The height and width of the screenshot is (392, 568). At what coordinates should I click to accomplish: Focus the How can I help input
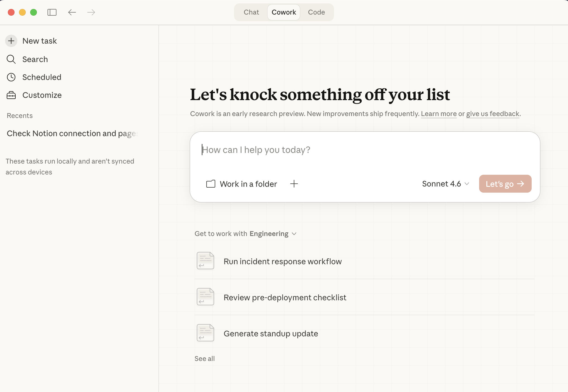[365, 150]
